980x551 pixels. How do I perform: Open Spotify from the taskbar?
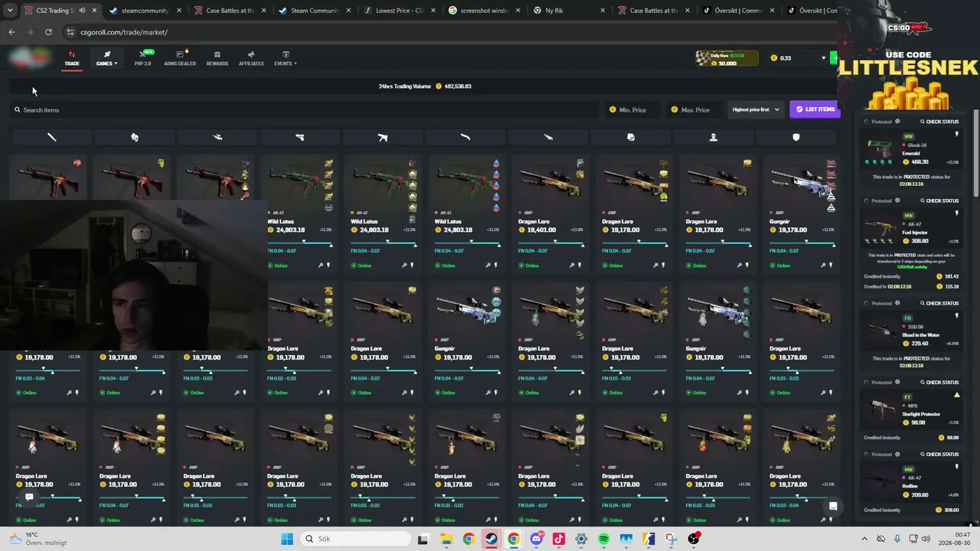click(603, 539)
